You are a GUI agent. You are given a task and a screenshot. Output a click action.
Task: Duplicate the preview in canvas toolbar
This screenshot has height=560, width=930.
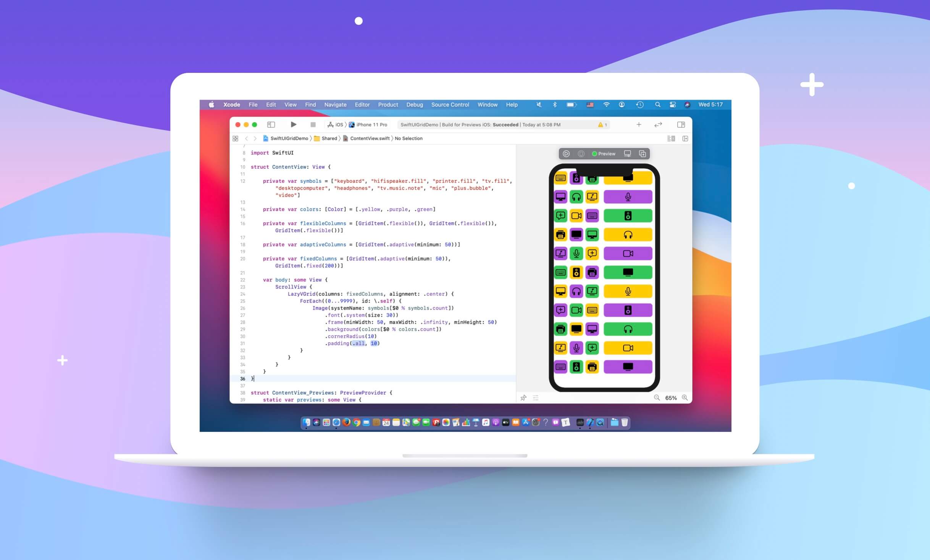pyautogui.click(x=643, y=154)
